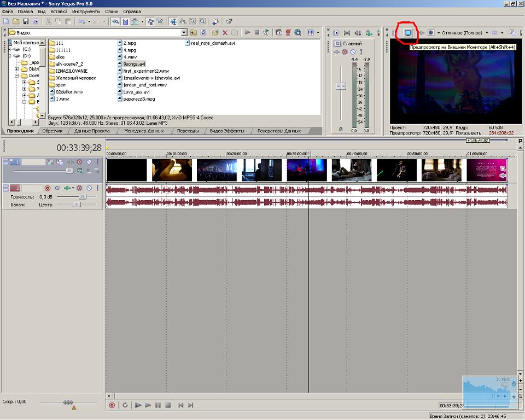Click the scissors Cut icon
Viewport: 525px width, 420px height.
49,21
